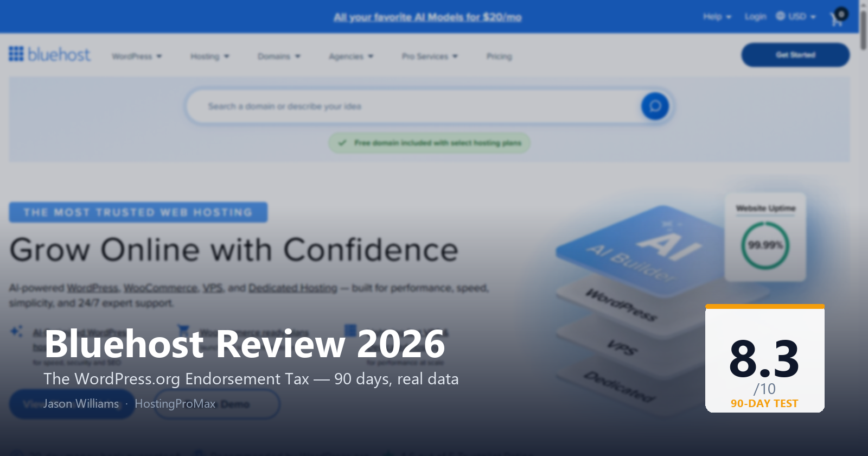Expand the Agencies nav menu

(351, 56)
